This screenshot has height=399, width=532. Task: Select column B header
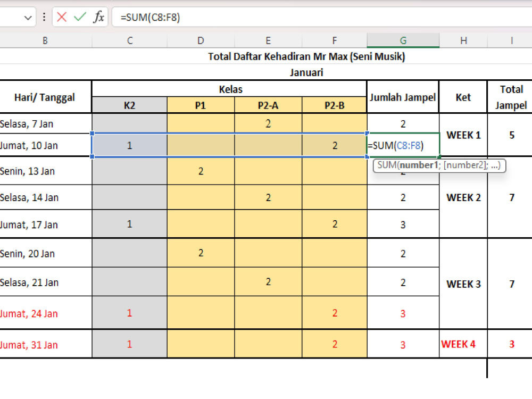pos(45,41)
